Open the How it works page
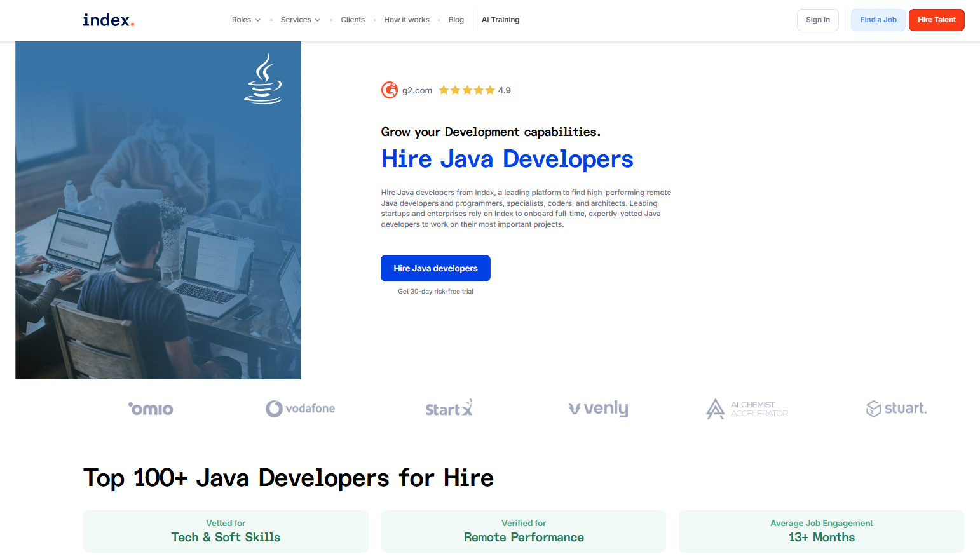 click(406, 20)
